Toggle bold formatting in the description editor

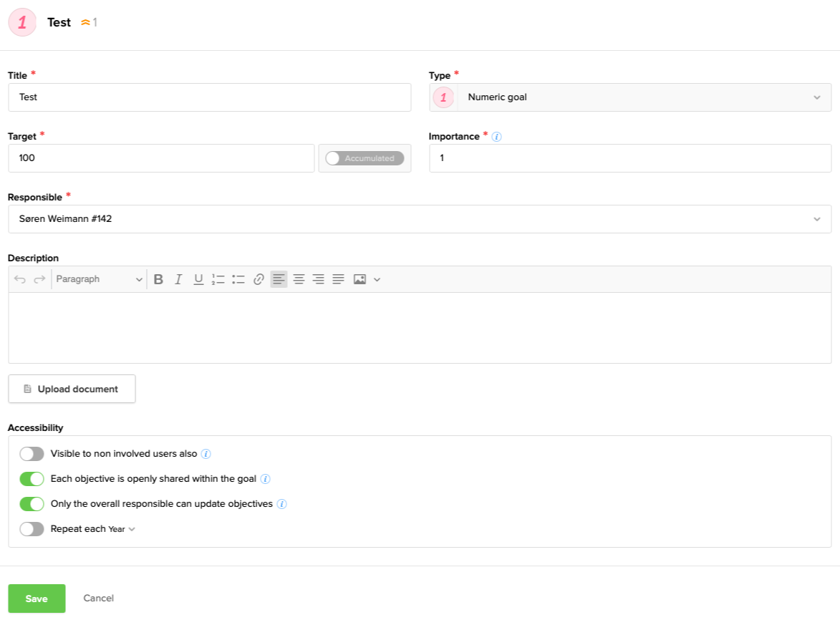point(158,279)
